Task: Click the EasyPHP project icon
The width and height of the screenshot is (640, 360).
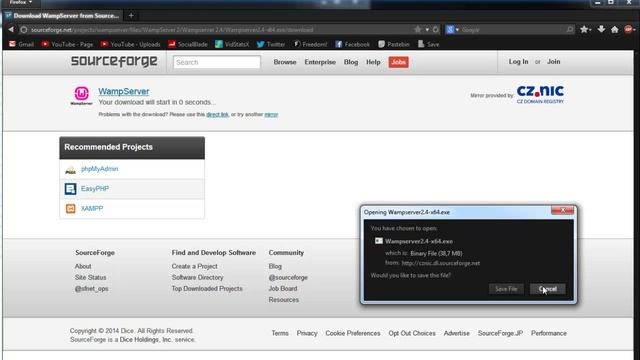Action: pyautogui.click(x=70, y=189)
